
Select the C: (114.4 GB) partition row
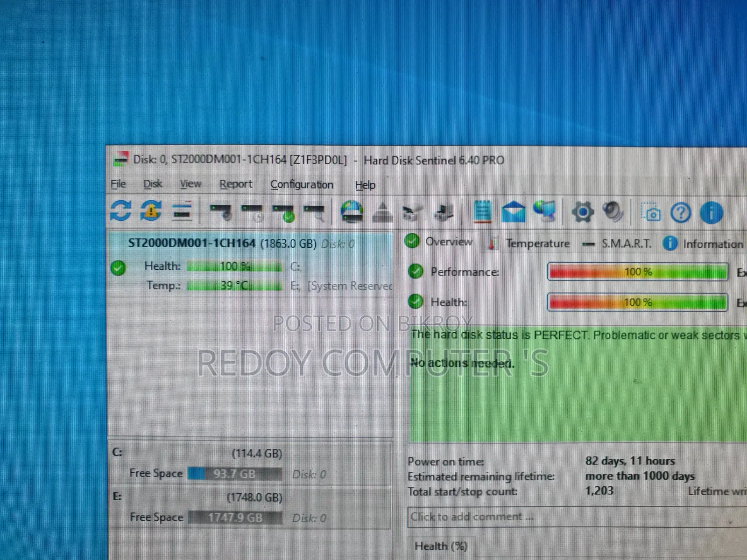click(x=250, y=463)
